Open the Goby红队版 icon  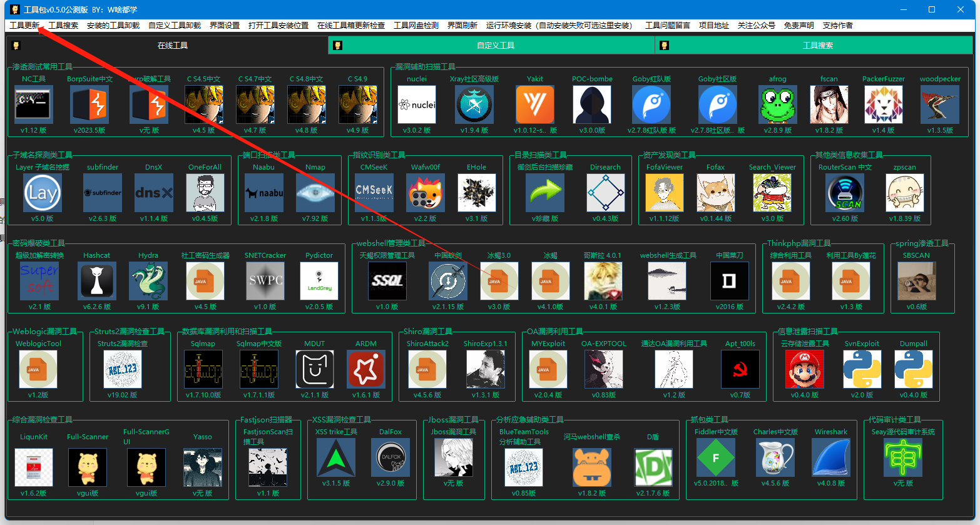(x=651, y=104)
